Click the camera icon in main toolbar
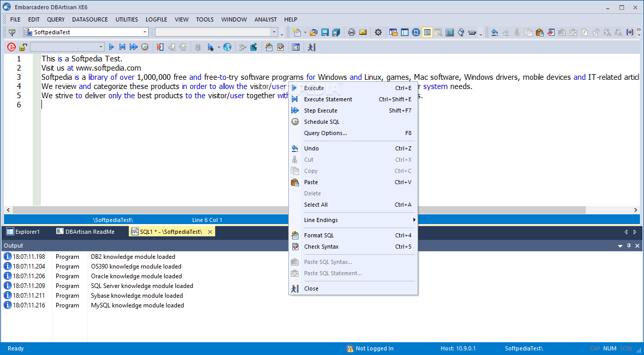Screen dimensions: 644x355 click(x=472, y=32)
